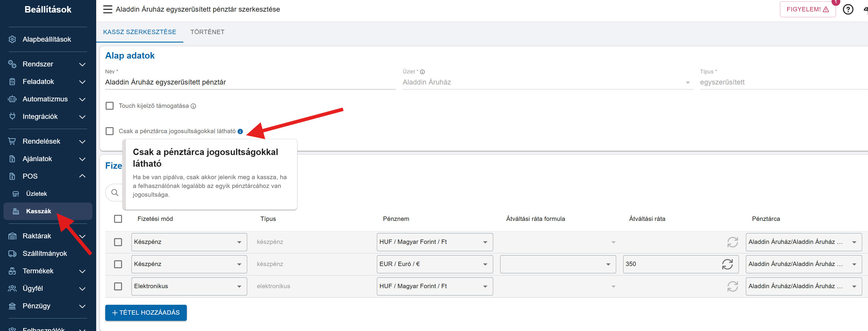The width and height of the screenshot is (868, 331).
Task: Click info icon beside Touch kijelző támogatása
Action: (194, 106)
